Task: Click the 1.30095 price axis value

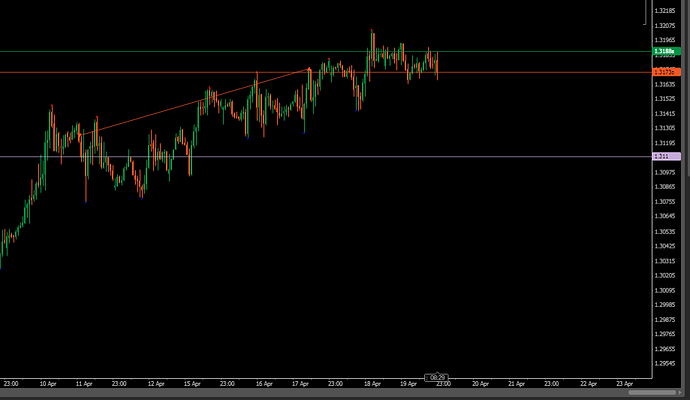Action: pos(665,290)
